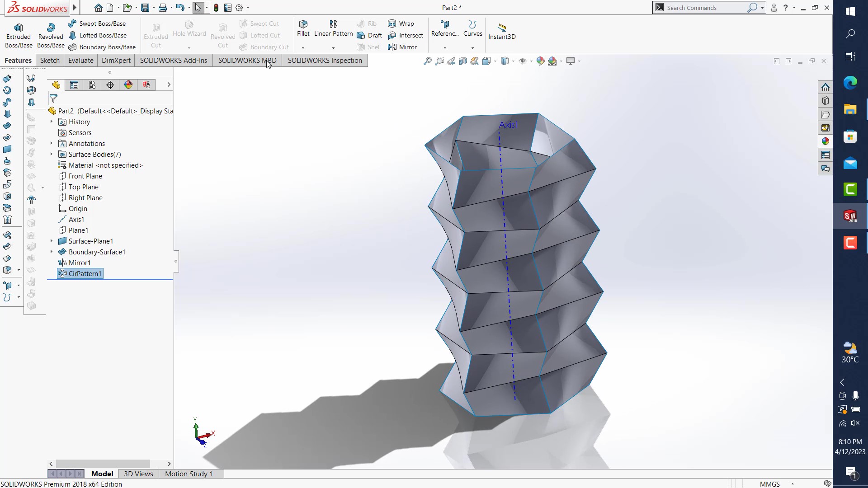Open the Linear Pattern dropdown arrow
This screenshot has width=868, height=488.
coord(333,48)
